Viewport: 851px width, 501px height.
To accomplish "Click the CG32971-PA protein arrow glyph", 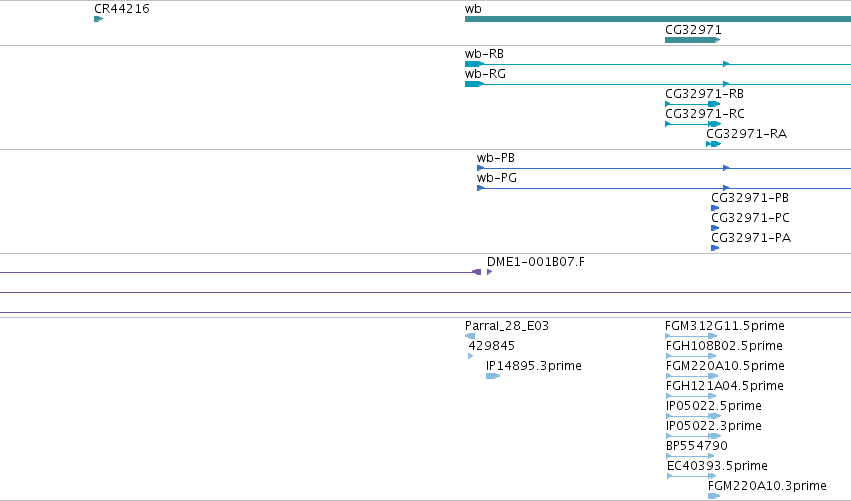I will [x=715, y=248].
